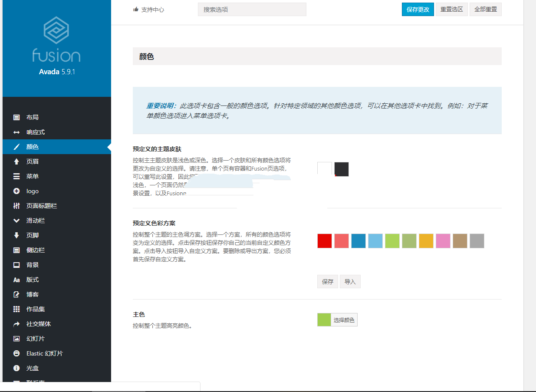Open the footer (页脚) options tab
This screenshot has width=536, height=392.
click(x=33, y=235)
